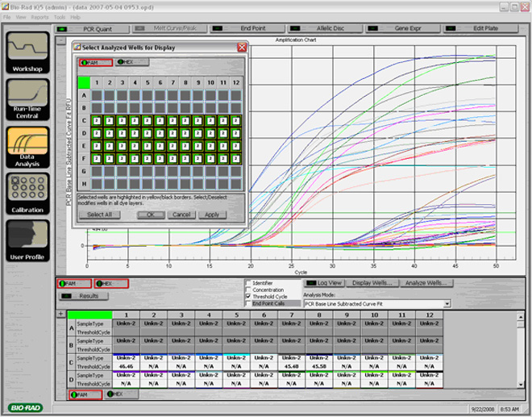
Task: Click the Bio-Rad iQ5 title bar icon
Action: pyautogui.click(x=5, y=6)
